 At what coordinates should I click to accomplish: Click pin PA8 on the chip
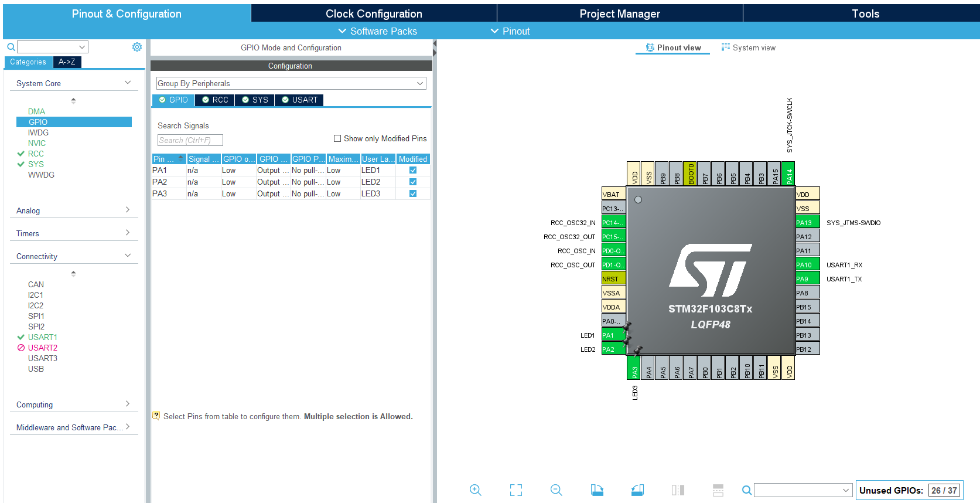pos(807,293)
